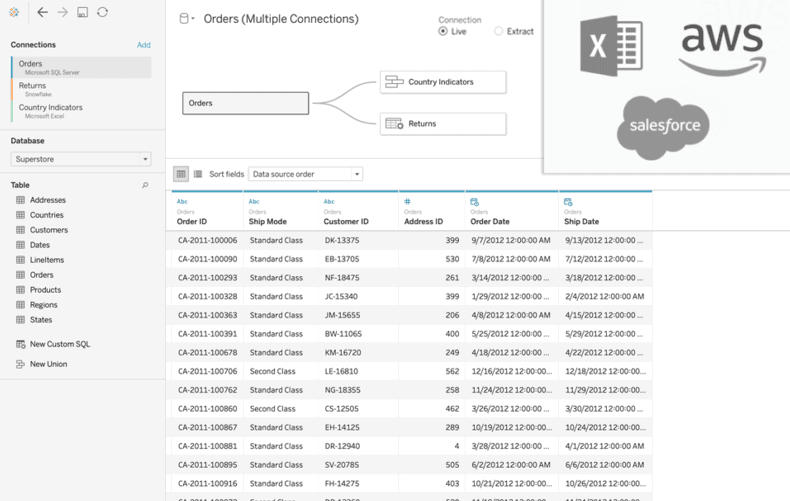Click the Returns custom SQL icon in canvas
The width and height of the screenshot is (790, 501).
[x=394, y=123]
